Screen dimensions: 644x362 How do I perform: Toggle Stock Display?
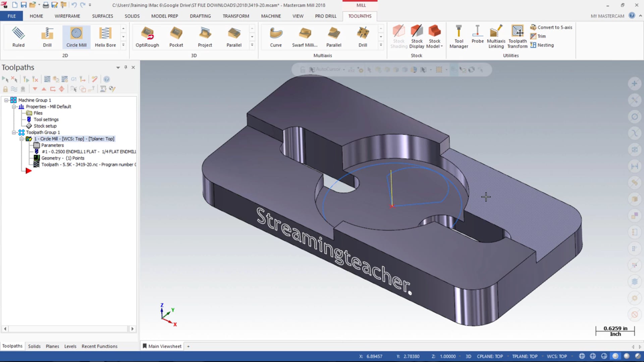(417, 37)
